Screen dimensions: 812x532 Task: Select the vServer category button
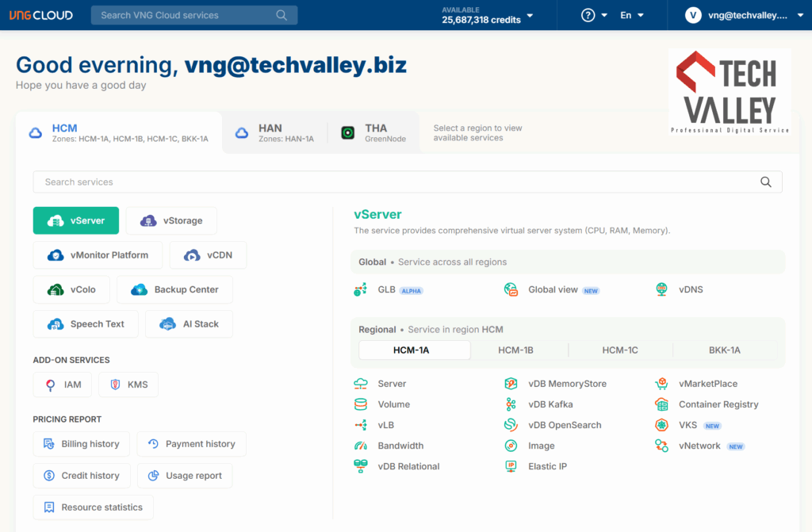tap(76, 220)
